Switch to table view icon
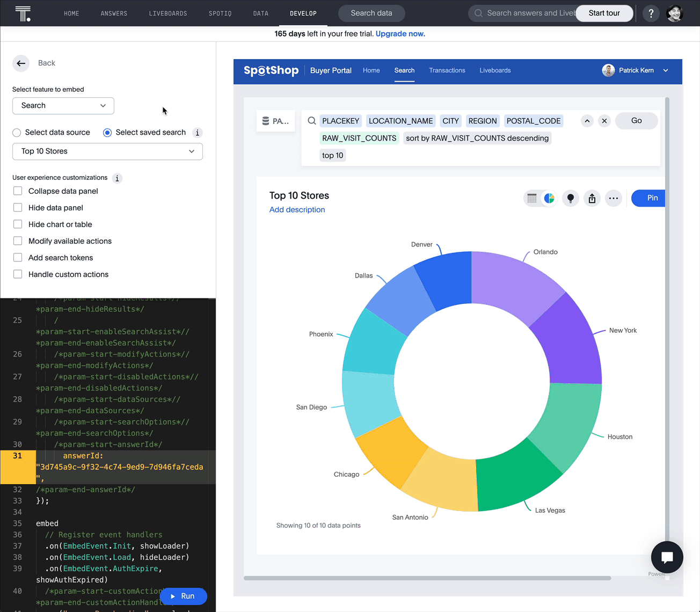Viewport: 700px width, 612px height. 532,198
